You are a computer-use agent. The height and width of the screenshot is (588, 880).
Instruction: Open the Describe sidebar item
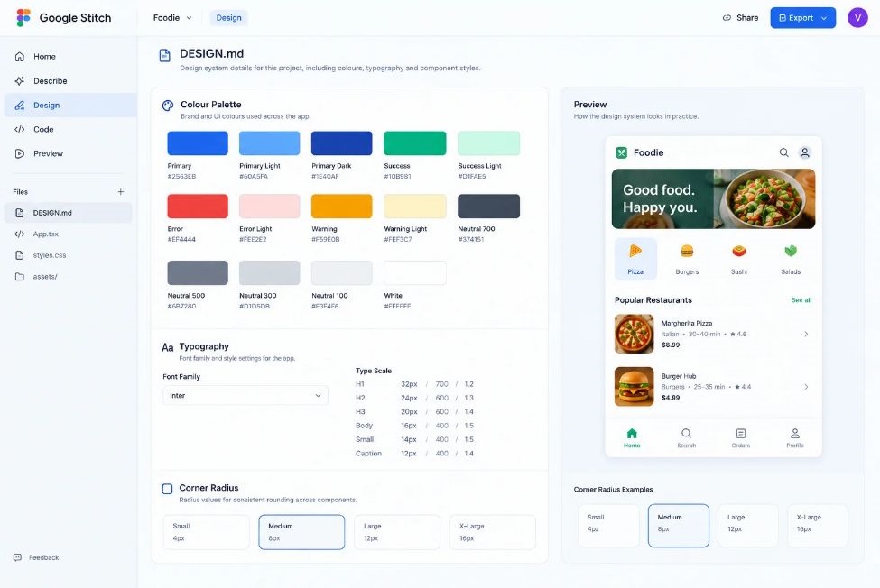pyautogui.click(x=70, y=81)
